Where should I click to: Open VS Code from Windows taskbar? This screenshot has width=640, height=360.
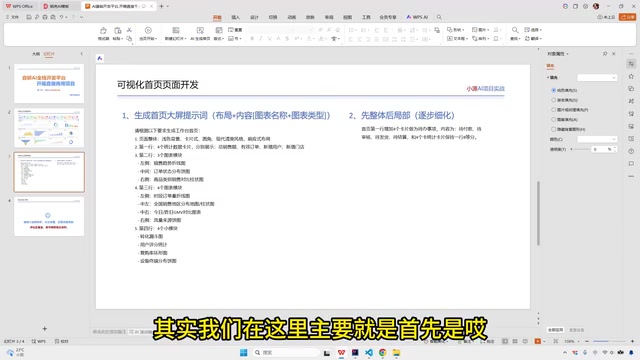[x=369, y=353]
